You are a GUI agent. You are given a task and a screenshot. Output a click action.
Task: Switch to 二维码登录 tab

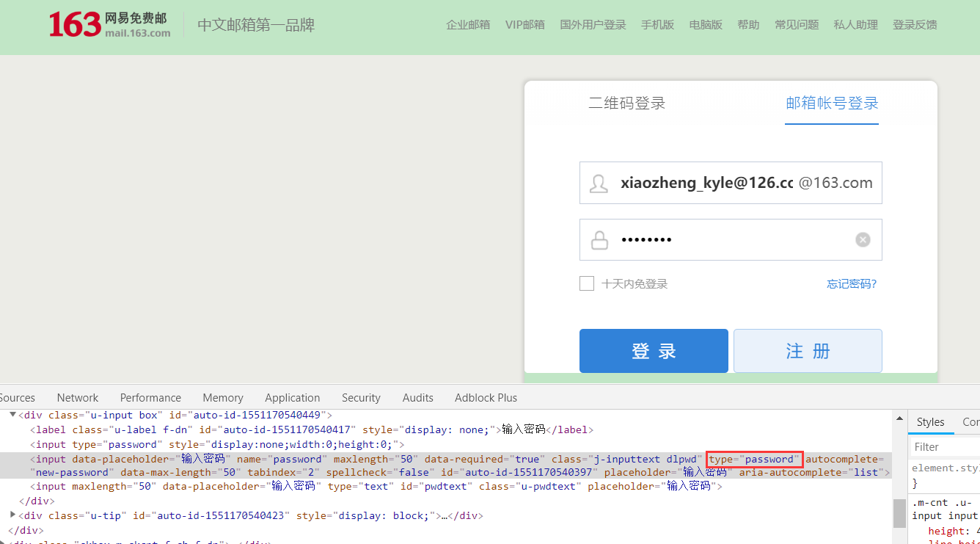pyautogui.click(x=627, y=103)
